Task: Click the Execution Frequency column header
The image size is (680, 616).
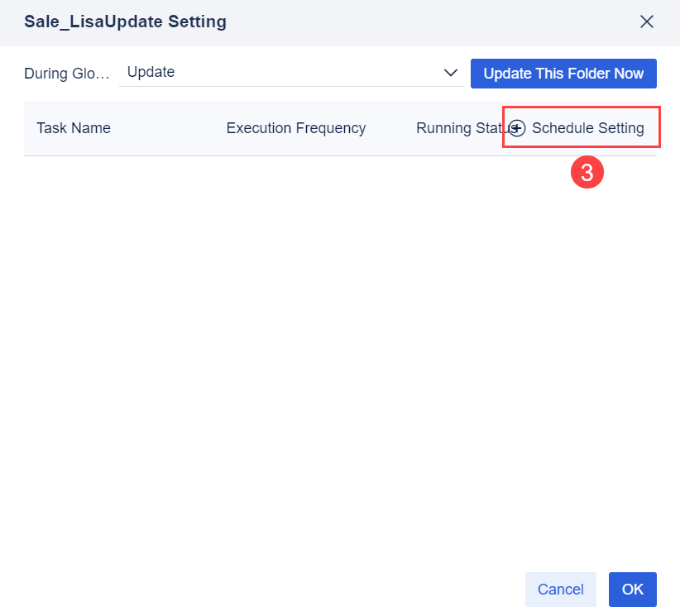Action: [295, 128]
